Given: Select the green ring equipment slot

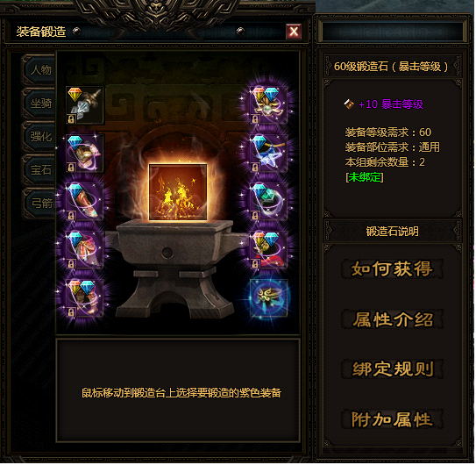Looking at the screenshot, I should pyautogui.click(x=268, y=202).
